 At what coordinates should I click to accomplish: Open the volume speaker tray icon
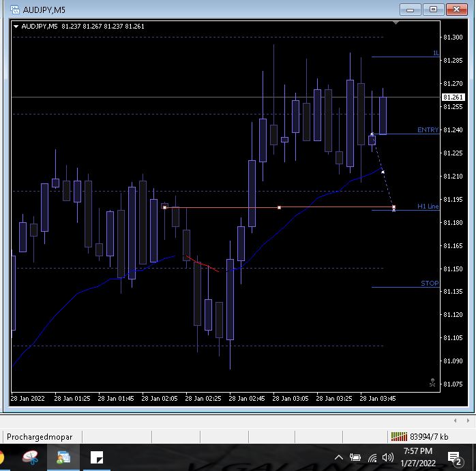click(x=388, y=457)
